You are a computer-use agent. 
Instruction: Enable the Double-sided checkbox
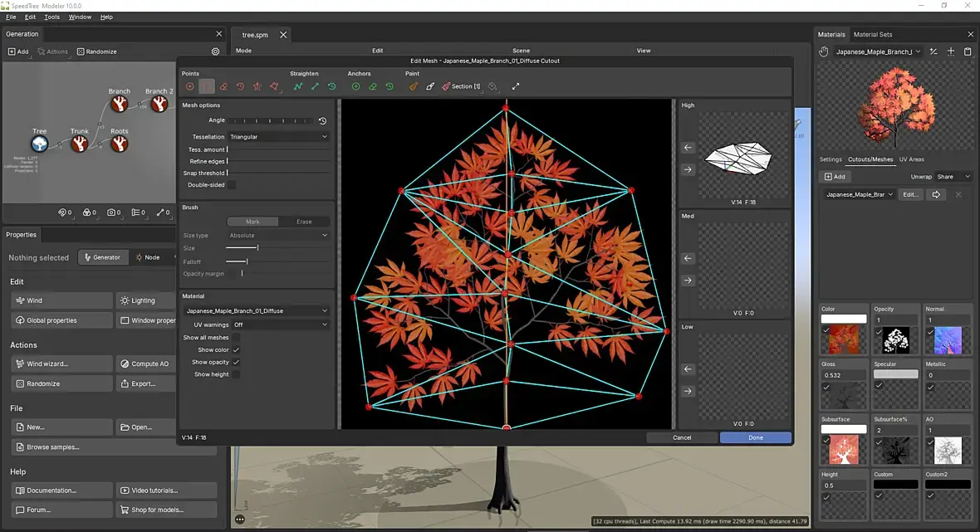pyautogui.click(x=232, y=185)
